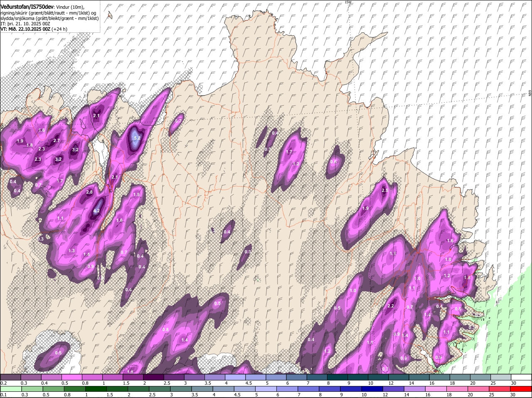Viewport: 532px width, 398px height.
Task: Click the 0.6 precipitation value label
Action: click(333, 162)
